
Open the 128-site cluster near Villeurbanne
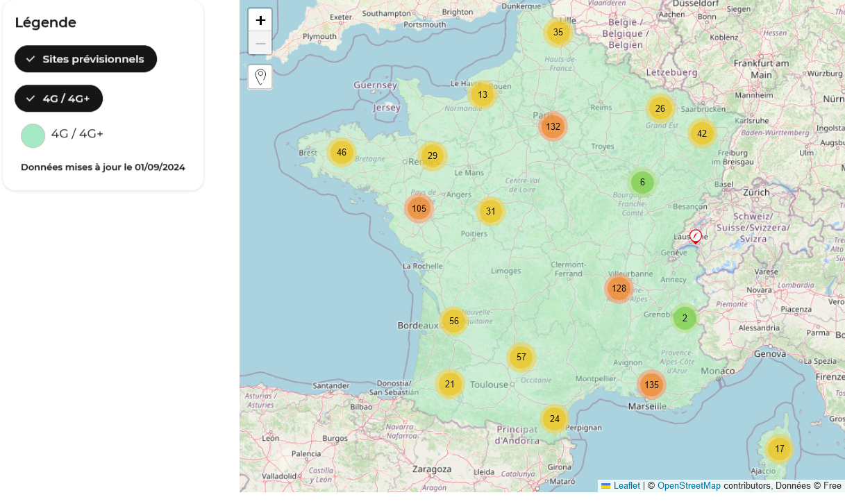point(619,287)
